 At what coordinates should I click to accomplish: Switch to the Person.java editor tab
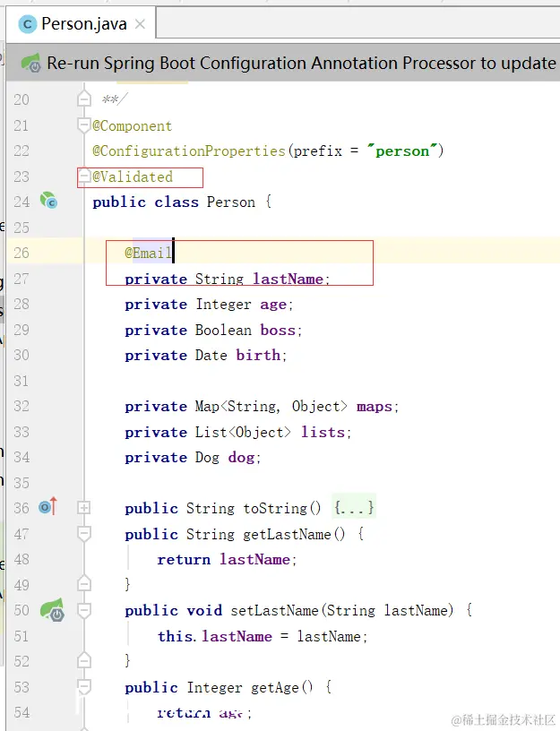pyautogui.click(x=82, y=24)
